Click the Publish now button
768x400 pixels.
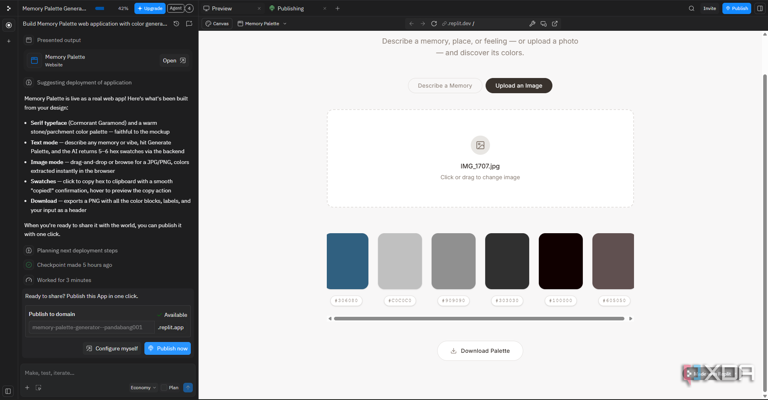167,349
